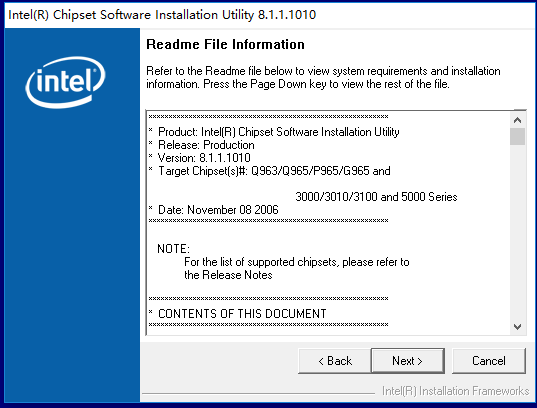Cancel the installation
This screenshot has width=537, height=408.
489,361
